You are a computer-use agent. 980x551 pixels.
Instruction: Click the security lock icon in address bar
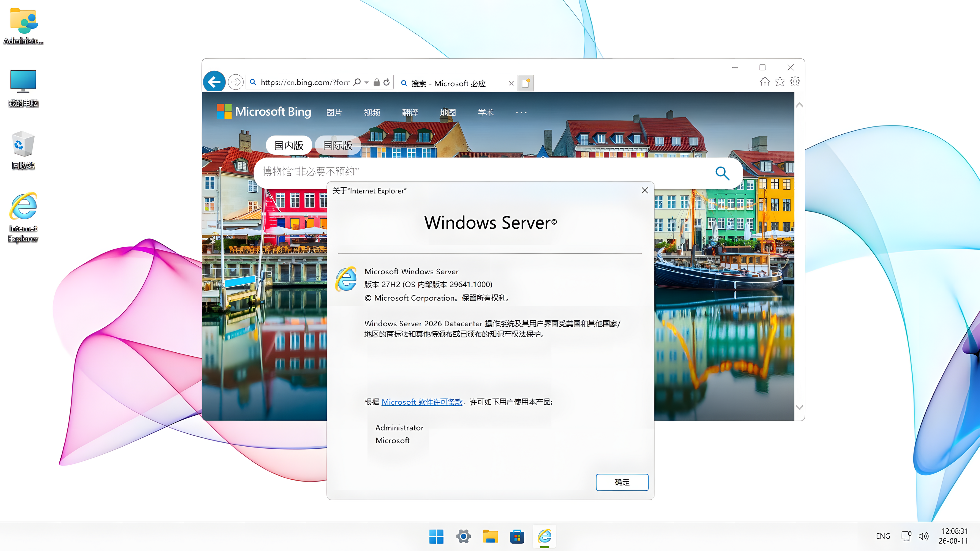pyautogui.click(x=376, y=82)
